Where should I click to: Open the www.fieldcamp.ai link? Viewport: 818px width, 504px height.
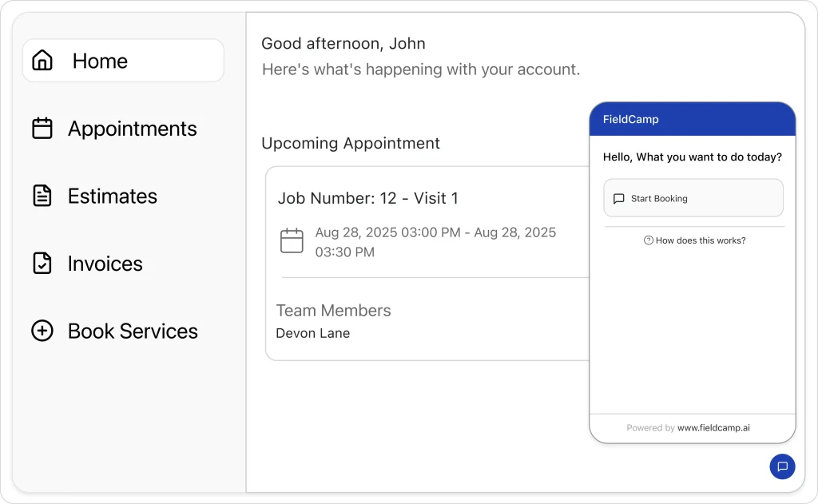(x=713, y=428)
